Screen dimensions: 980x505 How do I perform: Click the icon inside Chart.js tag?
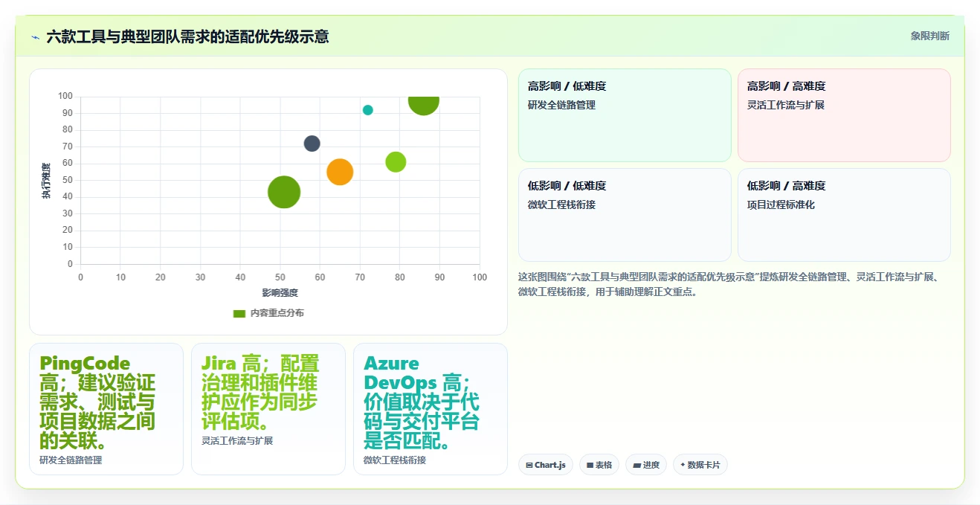pos(529,466)
